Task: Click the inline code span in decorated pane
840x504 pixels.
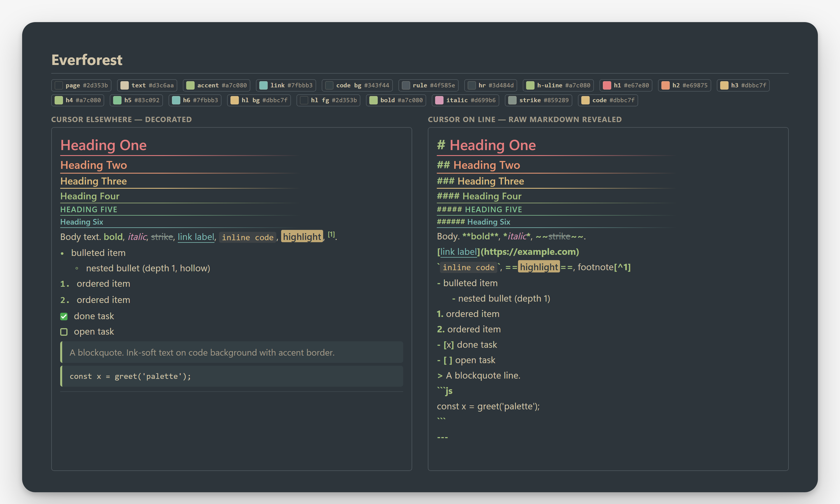Action: (248, 237)
